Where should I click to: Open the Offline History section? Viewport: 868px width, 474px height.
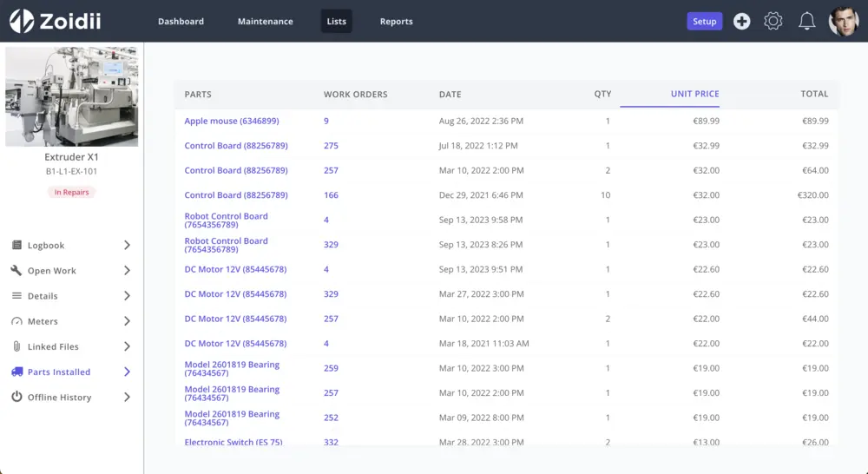(71, 397)
